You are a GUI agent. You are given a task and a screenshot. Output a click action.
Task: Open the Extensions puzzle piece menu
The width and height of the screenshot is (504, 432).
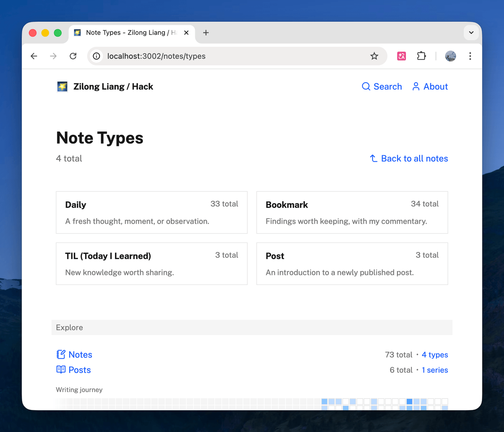point(421,56)
